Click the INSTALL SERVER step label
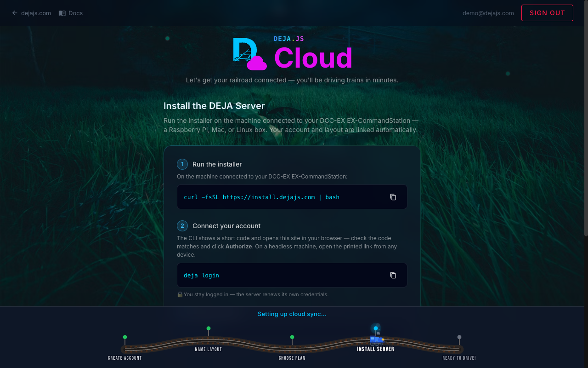 click(x=376, y=349)
